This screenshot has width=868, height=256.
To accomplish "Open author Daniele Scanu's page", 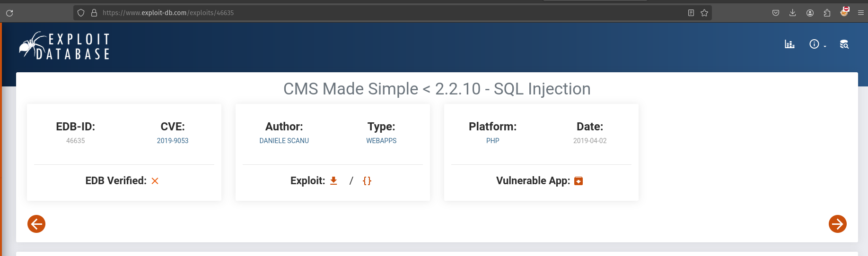I will click(284, 141).
